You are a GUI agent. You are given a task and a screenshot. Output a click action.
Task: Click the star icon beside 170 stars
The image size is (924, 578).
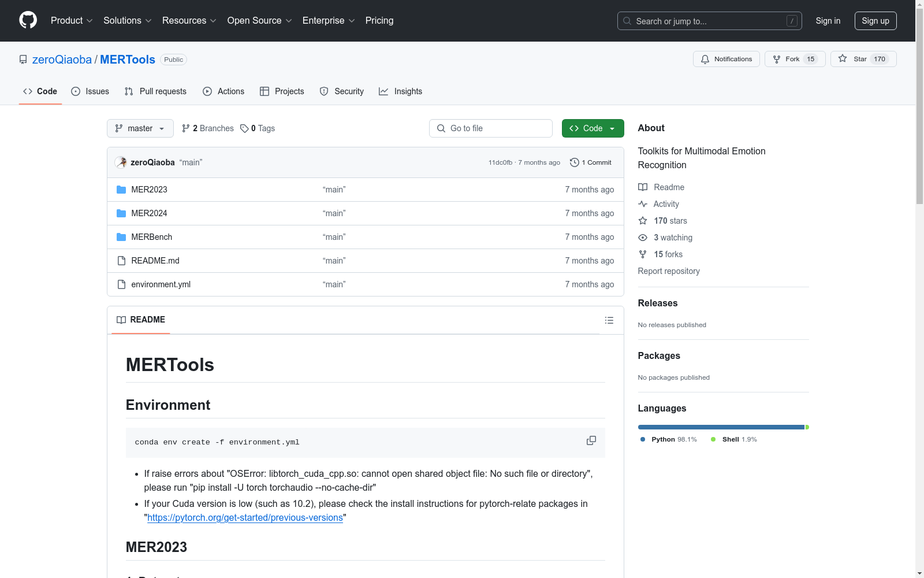pyautogui.click(x=643, y=221)
